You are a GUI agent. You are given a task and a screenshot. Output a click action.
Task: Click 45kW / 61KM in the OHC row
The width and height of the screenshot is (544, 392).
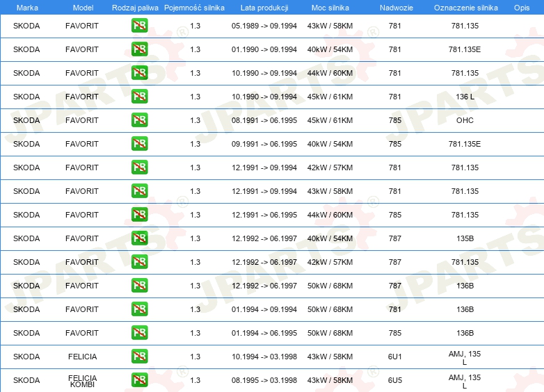[x=330, y=120]
